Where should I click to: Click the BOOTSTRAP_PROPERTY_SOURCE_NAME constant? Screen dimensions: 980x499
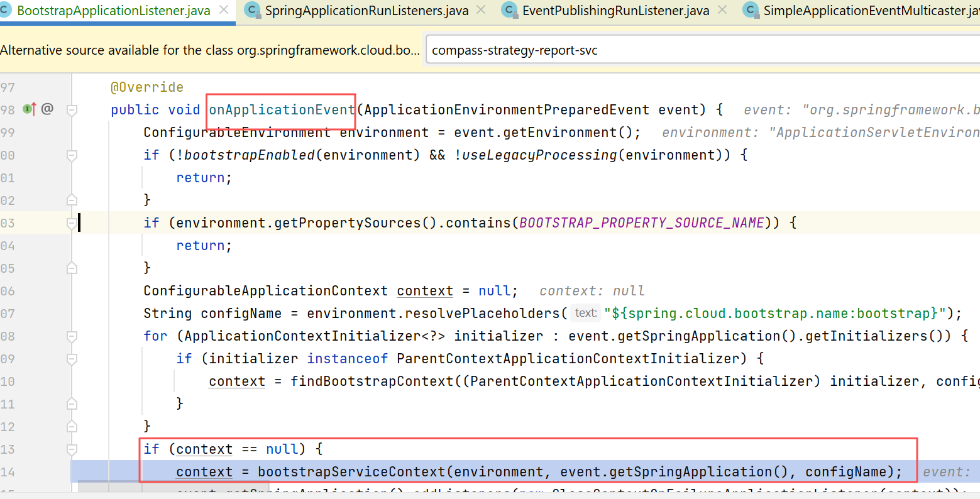pos(641,223)
